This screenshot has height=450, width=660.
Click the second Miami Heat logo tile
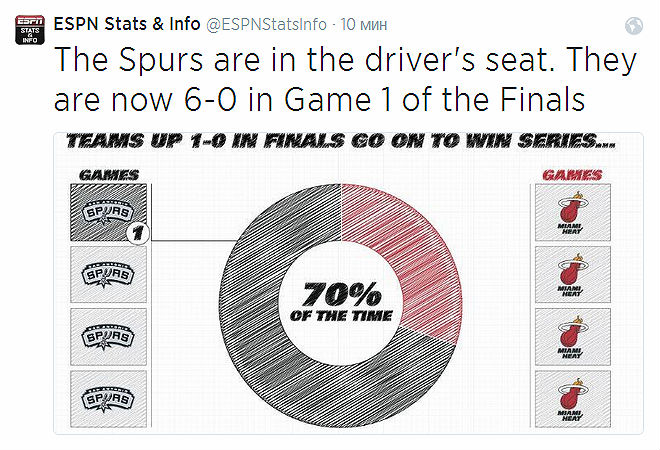[x=572, y=274]
